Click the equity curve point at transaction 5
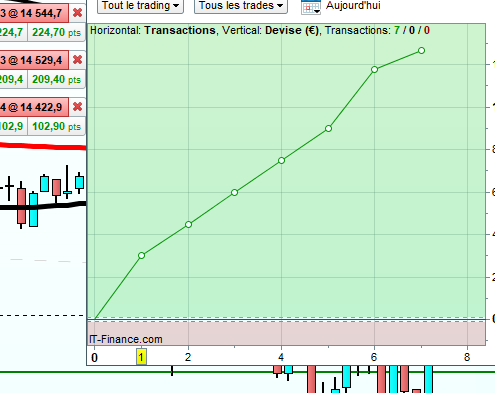Screen dimensions: 495x393 328,129
